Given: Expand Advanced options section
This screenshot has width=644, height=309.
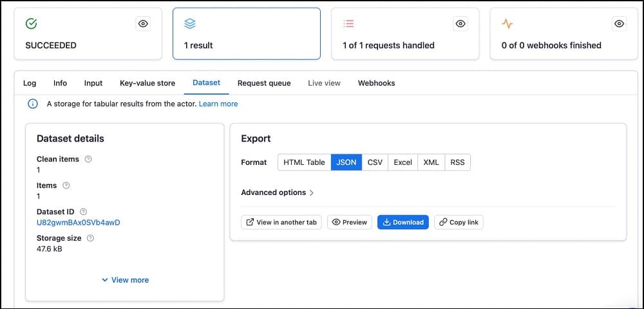Looking at the screenshot, I should point(277,192).
